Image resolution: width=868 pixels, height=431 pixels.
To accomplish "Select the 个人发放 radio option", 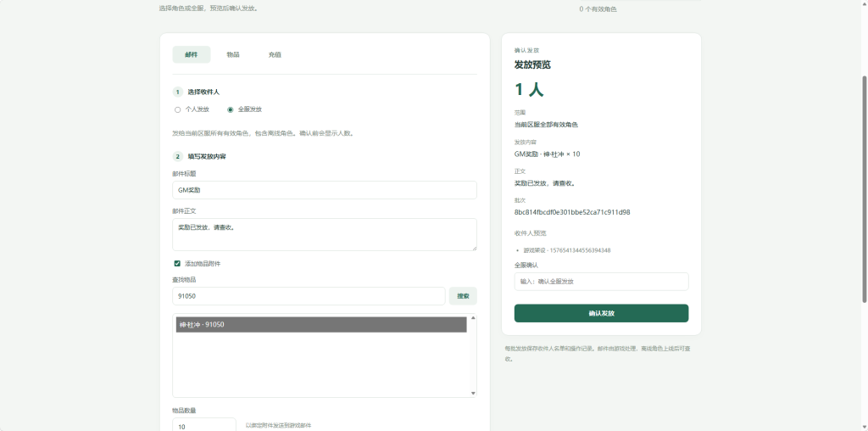I will coord(178,109).
